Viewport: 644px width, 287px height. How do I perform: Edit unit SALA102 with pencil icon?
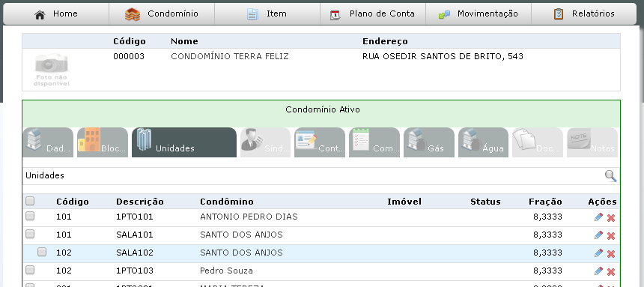[x=599, y=253]
